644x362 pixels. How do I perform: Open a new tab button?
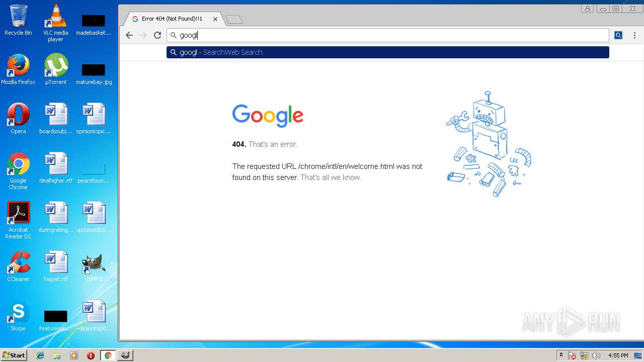coord(234,20)
